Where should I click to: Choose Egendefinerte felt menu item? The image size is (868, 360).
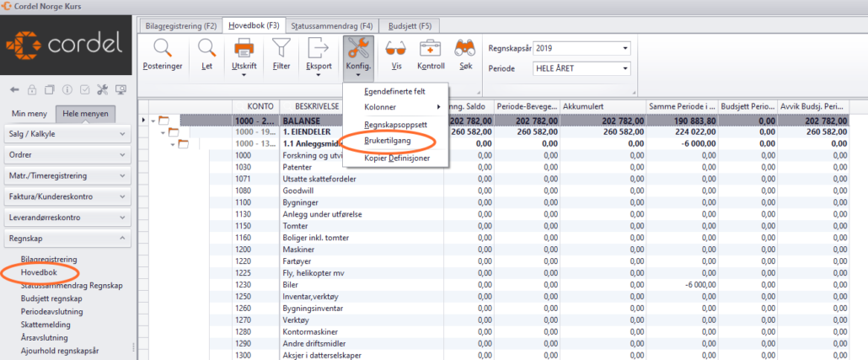394,91
